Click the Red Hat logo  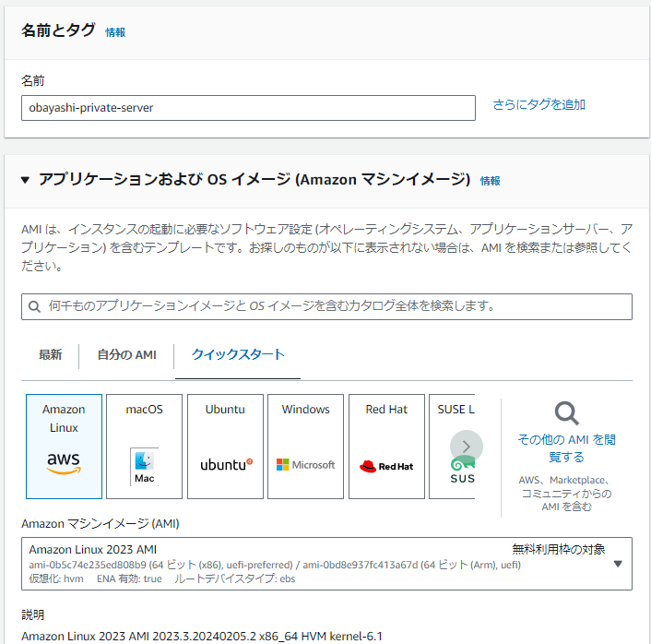coord(386,467)
